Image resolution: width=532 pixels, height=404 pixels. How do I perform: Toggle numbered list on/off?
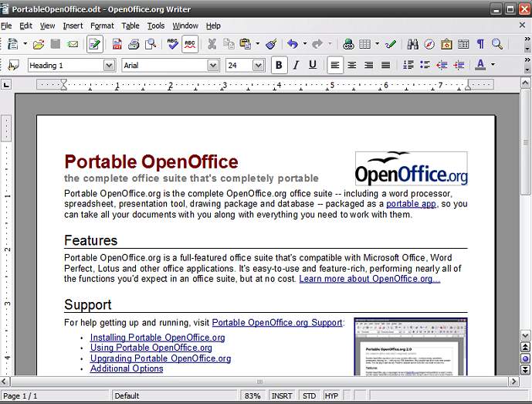tap(408, 65)
